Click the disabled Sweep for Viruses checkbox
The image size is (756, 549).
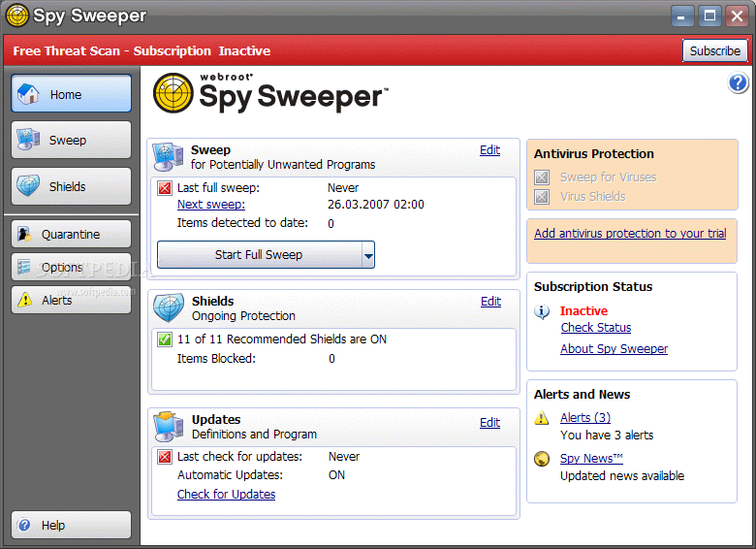[x=543, y=178]
